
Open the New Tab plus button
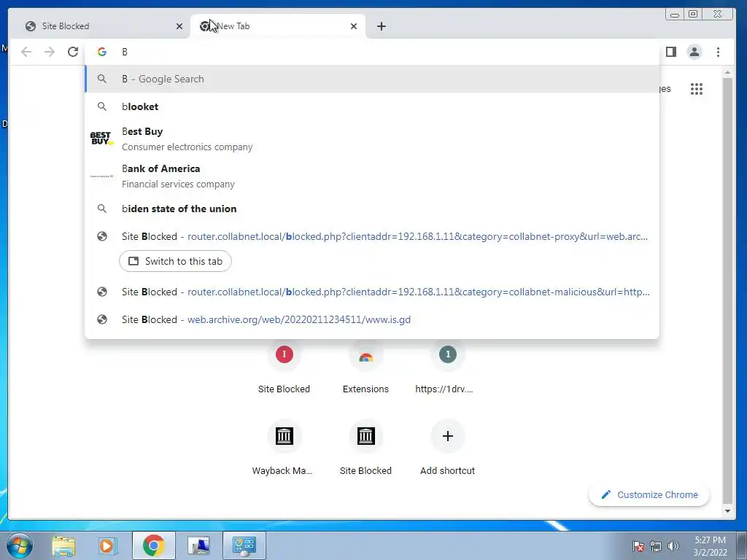point(381,26)
